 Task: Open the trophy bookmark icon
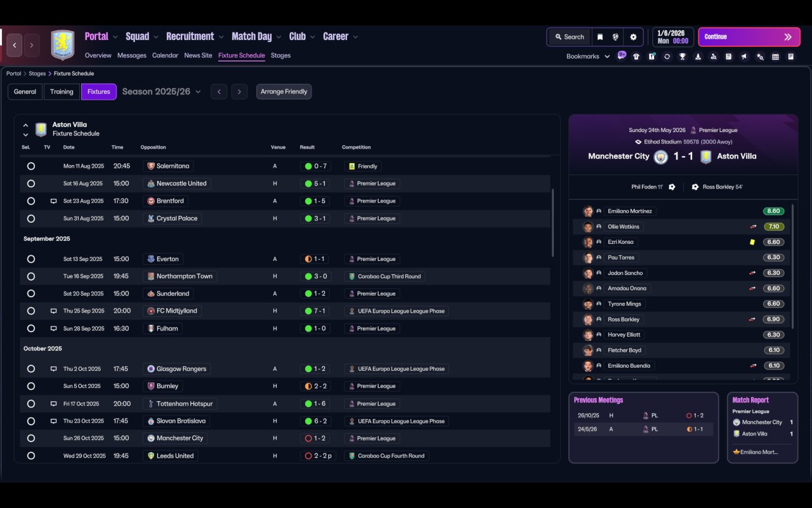click(683, 57)
